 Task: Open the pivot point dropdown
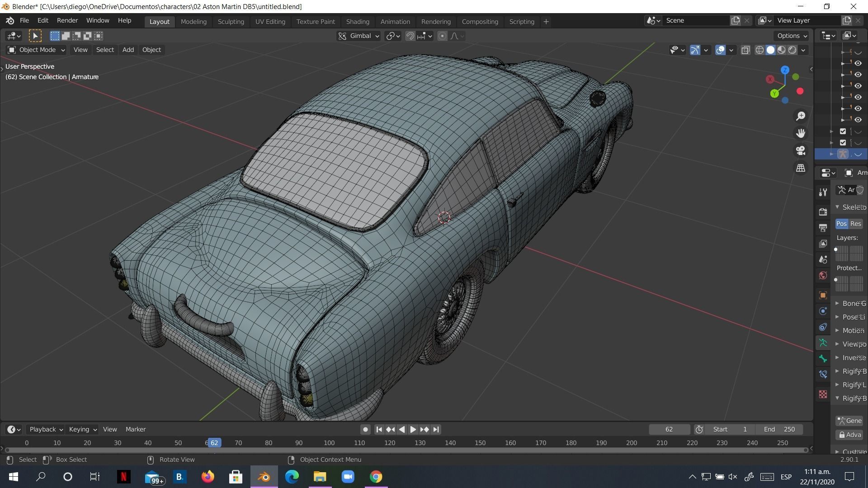pos(393,36)
